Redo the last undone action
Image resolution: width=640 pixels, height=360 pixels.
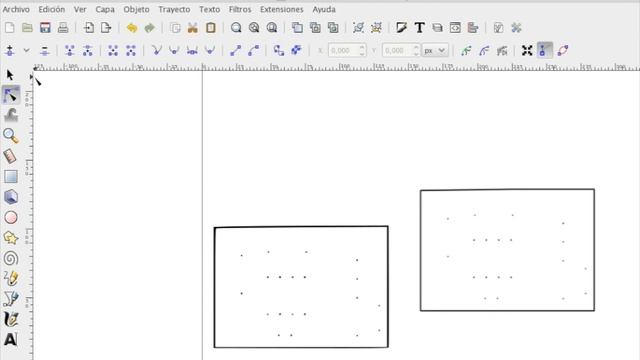coord(149,28)
